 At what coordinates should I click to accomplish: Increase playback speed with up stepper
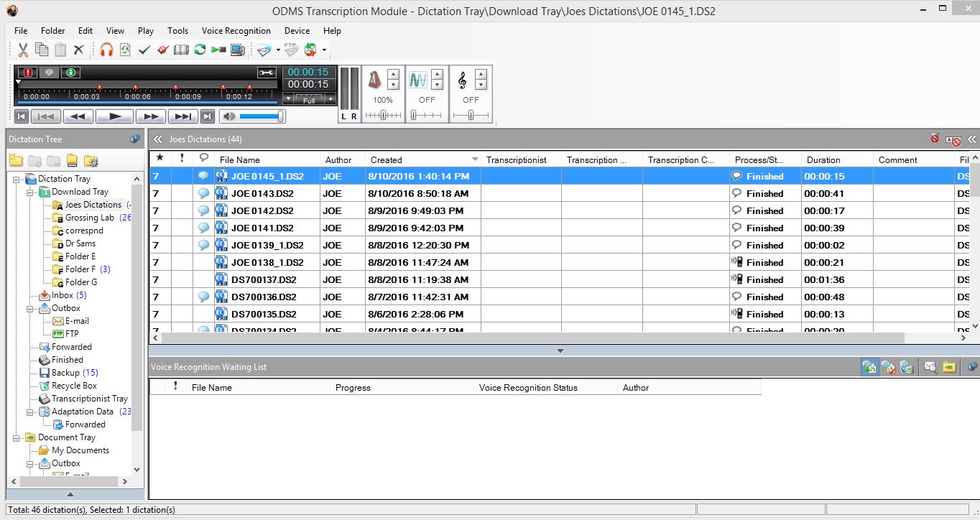pyautogui.click(x=393, y=75)
